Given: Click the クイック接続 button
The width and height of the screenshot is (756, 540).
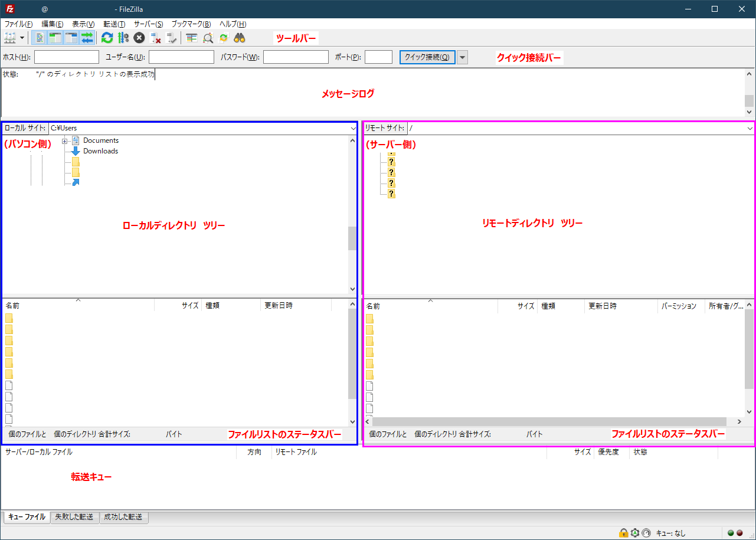Looking at the screenshot, I should click(427, 57).
